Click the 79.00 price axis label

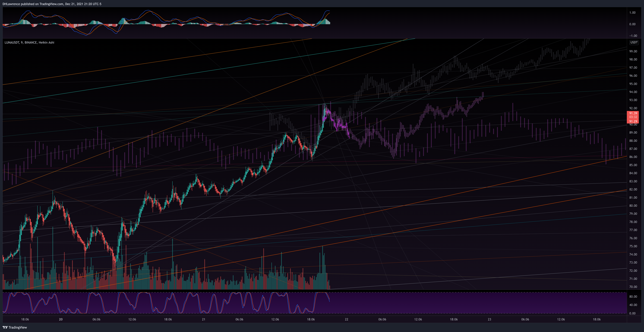[x=633, y=214]
